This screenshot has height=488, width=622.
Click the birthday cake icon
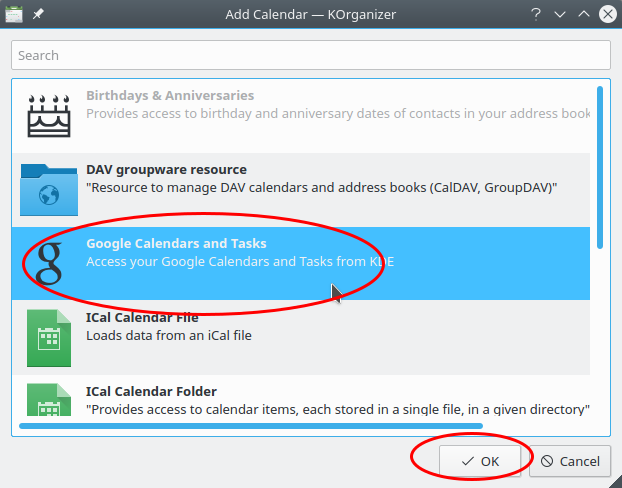pos(49,115)
